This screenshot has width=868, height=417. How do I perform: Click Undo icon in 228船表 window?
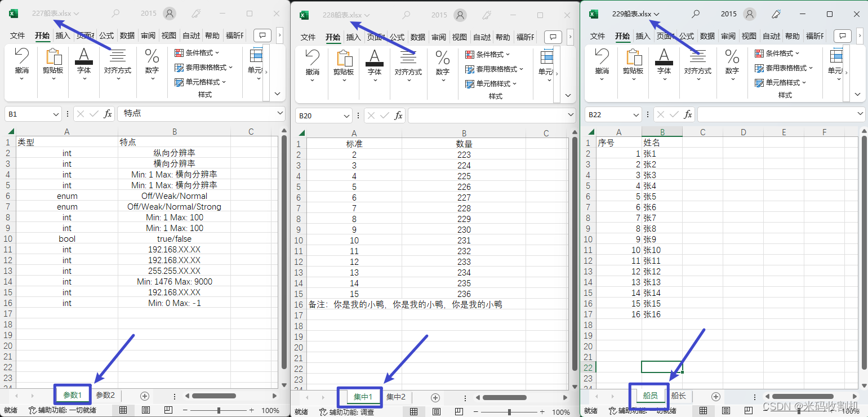tap(312, 57)
